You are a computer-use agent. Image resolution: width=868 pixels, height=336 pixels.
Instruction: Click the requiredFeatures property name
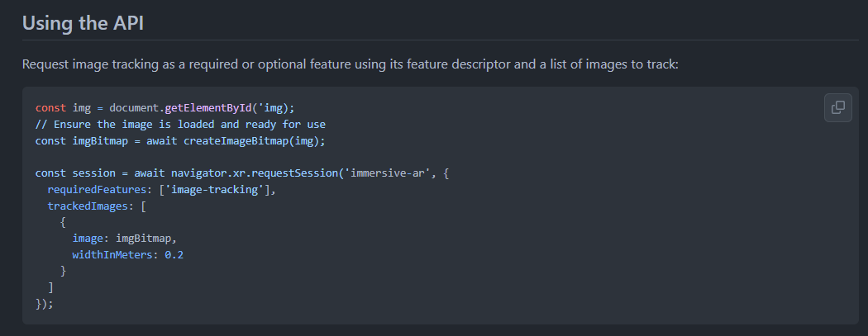click(x=97, y=190)
